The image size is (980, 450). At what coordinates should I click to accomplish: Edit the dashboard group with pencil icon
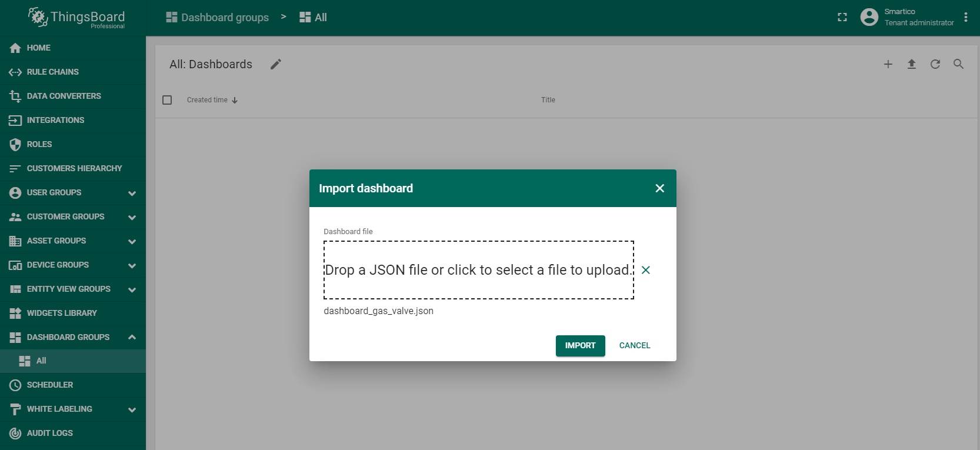(x=276, y=64)
